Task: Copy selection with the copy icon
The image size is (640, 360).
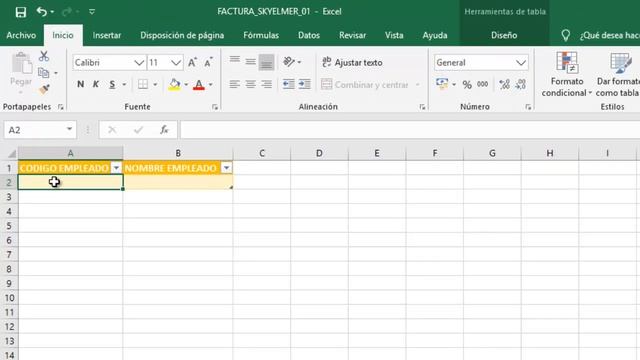Action: coord(43,73)
